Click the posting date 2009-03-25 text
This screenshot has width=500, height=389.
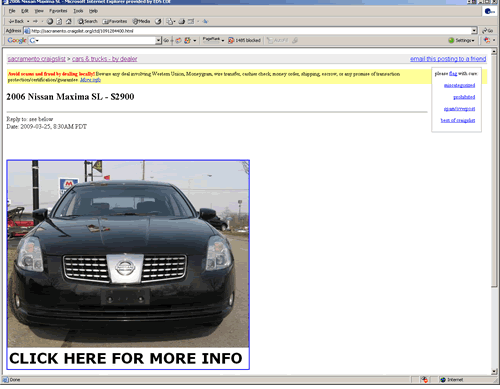[x=47, y=127]
